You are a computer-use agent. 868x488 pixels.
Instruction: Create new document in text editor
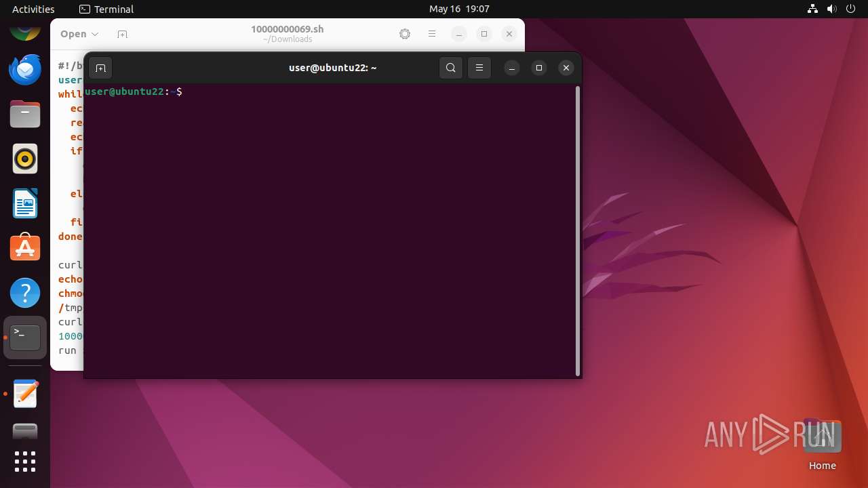coord(122,34)
